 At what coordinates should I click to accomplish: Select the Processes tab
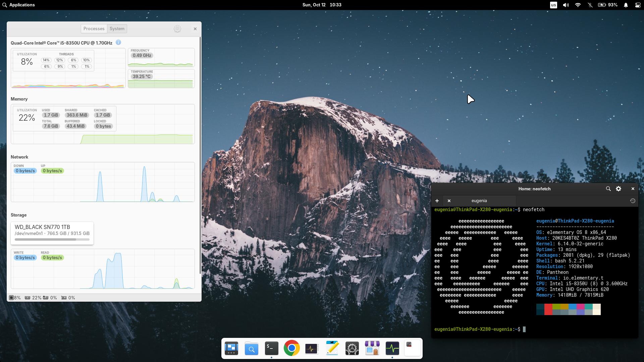click(x=94, y=28)
